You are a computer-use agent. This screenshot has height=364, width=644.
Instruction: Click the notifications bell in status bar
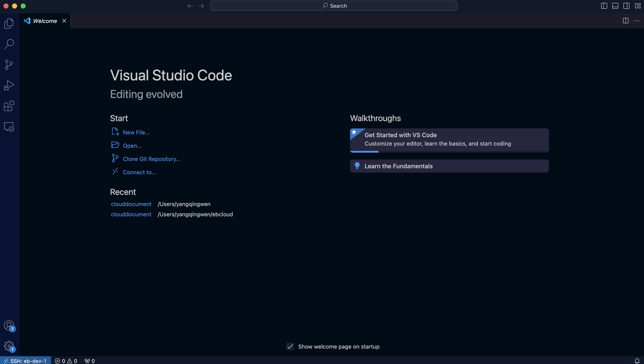coord(637,361)
